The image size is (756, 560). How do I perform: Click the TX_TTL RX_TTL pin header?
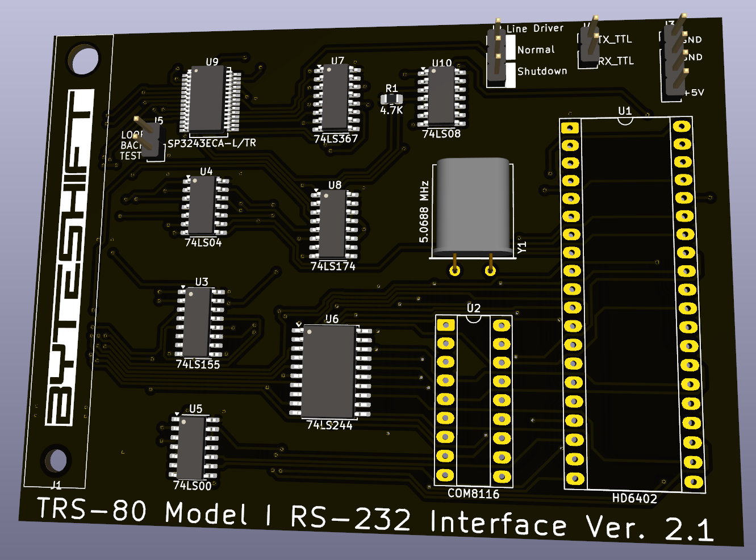click(x=589, y=44)
